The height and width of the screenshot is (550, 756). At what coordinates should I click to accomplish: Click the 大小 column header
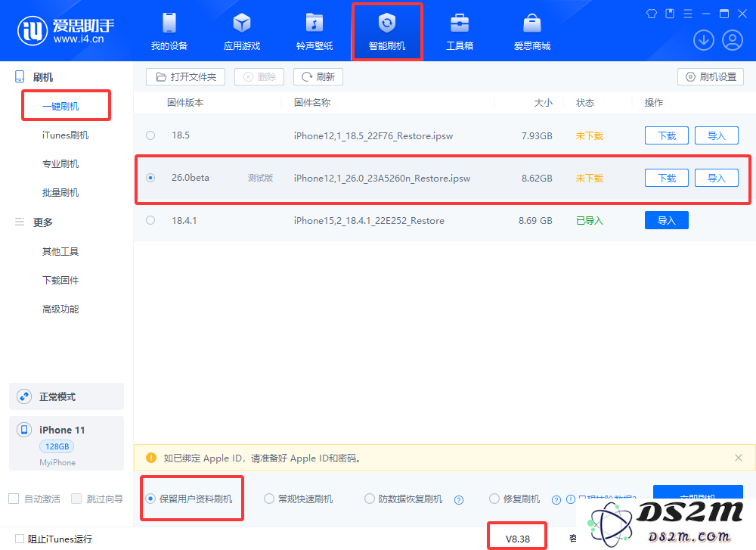tap(544, 103)
